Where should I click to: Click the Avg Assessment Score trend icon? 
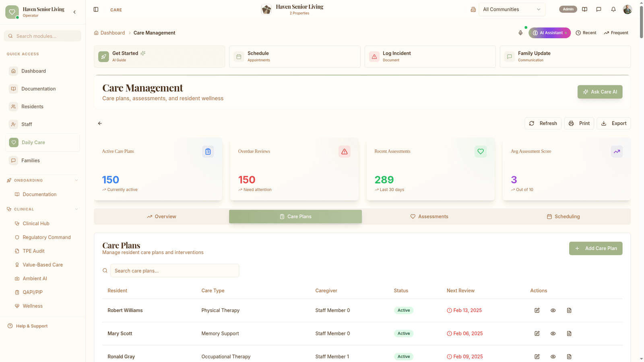pos(617,152)
